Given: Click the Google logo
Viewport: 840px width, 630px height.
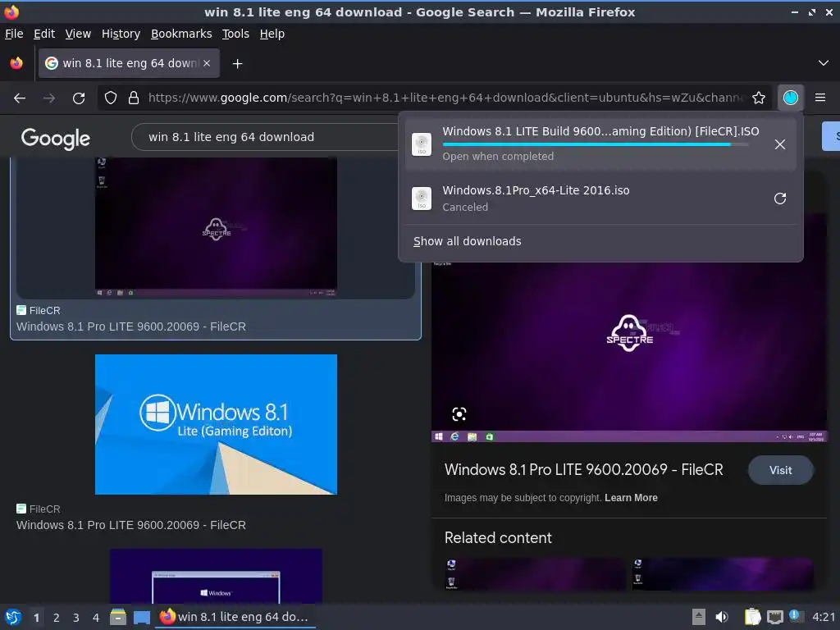Looking at the screenshot, I should click(56, 138).
